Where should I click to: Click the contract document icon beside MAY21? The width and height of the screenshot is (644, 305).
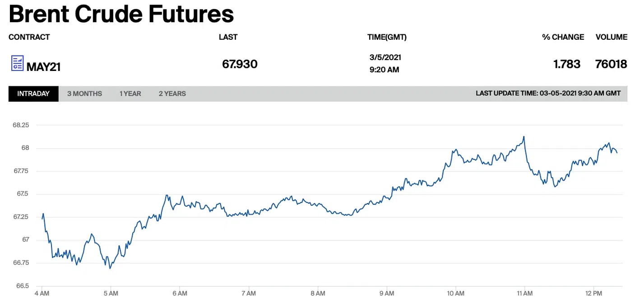[17, 63]
